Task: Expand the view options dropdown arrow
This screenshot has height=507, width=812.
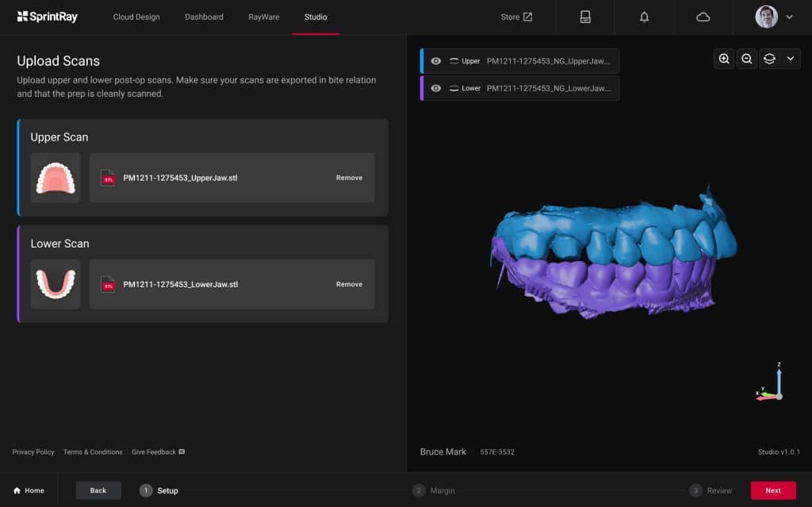Action: click(x=790, y=59)
